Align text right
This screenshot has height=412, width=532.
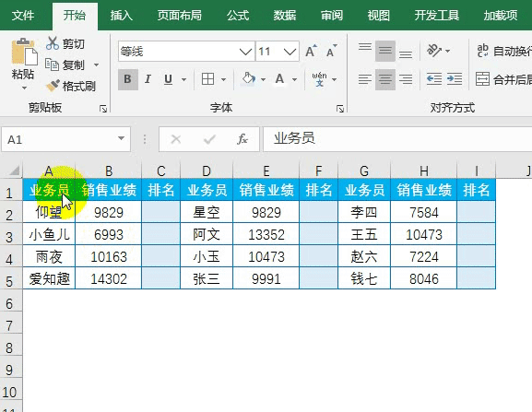point(406,79)
